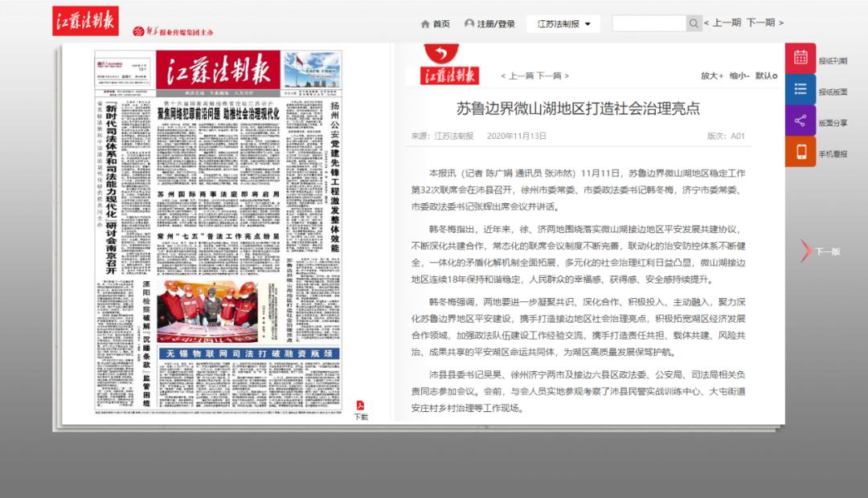The height and width of the screenshot is (498, 868).
Task: Open the blue 报纸版面 list icon
Action: click(800, 89)
